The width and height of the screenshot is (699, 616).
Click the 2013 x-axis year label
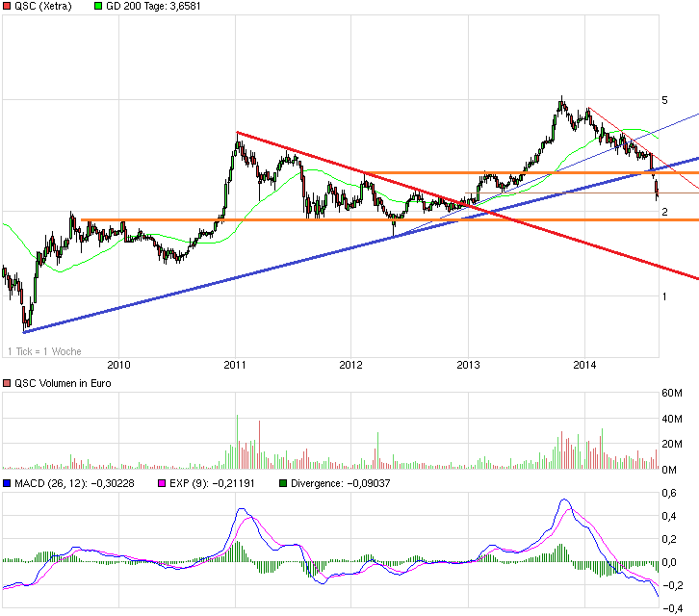(x=469, y=365)
